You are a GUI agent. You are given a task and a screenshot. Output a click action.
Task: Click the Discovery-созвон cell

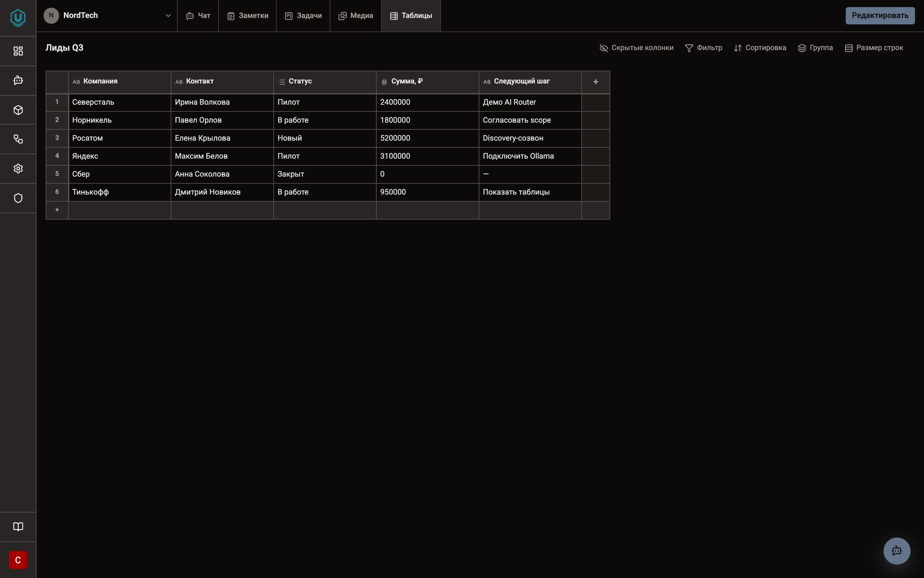[x=530, y=138]
